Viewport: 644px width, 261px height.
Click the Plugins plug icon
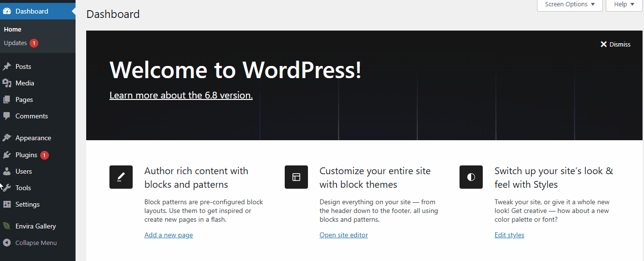point(7,155)
